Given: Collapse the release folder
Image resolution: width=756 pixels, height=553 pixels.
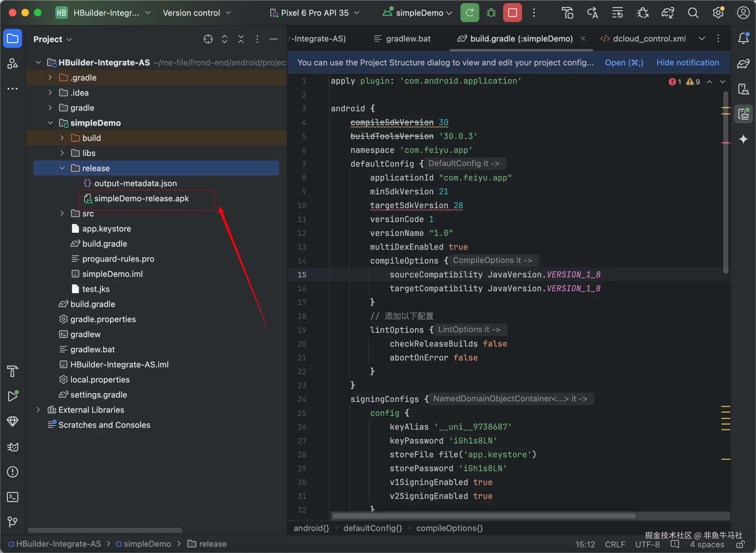Looking at the screenshot, I should coord(62,168).
